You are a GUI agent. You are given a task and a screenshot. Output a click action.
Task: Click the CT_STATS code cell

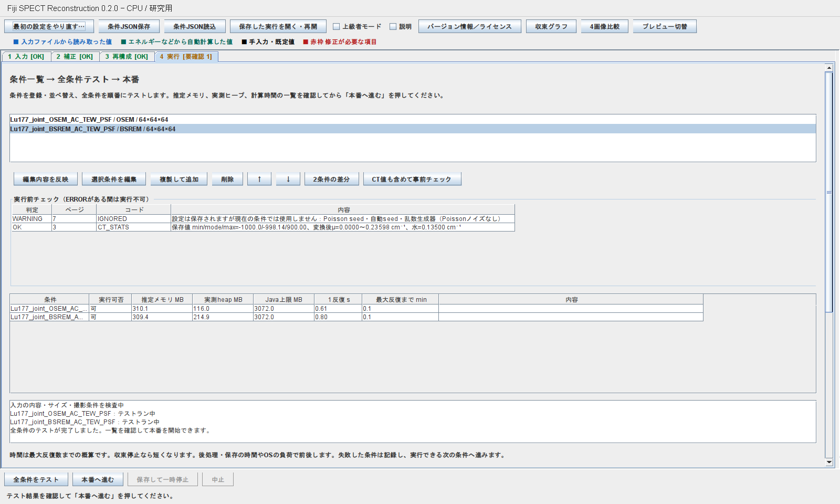(134, 227)
